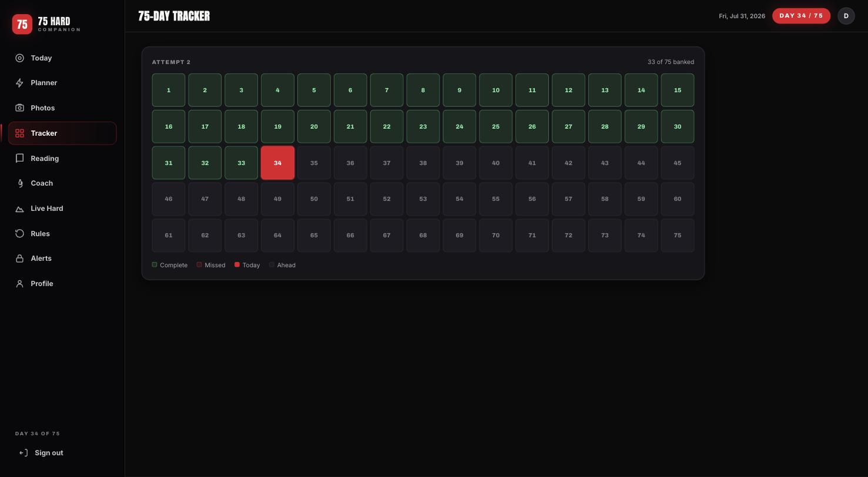868x477 pixels.
Task: Click the 'ATTEMPT 2' label
Action: [x=171, y=62]
